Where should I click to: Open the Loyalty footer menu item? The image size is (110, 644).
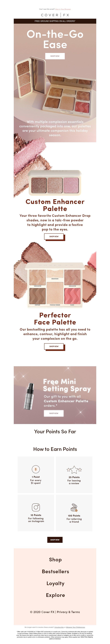click(56, 583)
